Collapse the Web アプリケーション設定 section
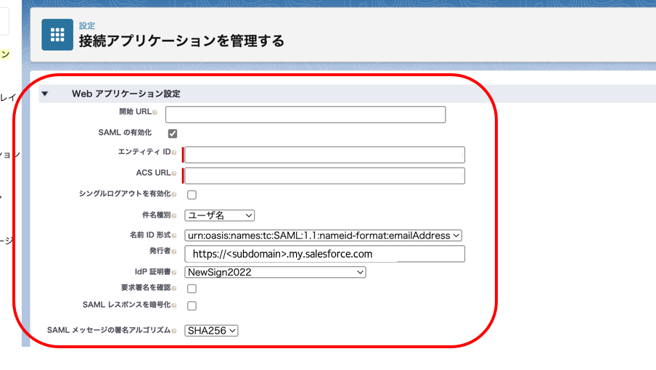656x370 pixels. click(45, 94)
